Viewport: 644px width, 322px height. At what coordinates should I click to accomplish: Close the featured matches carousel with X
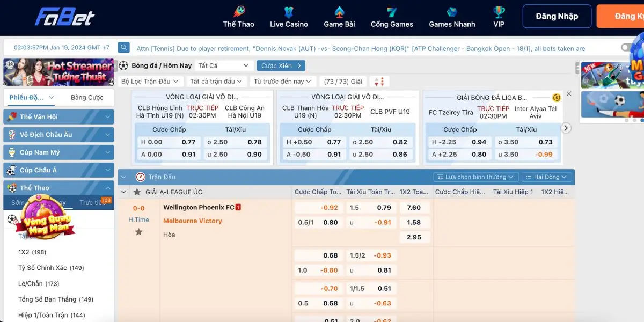[x=569, y=94]
